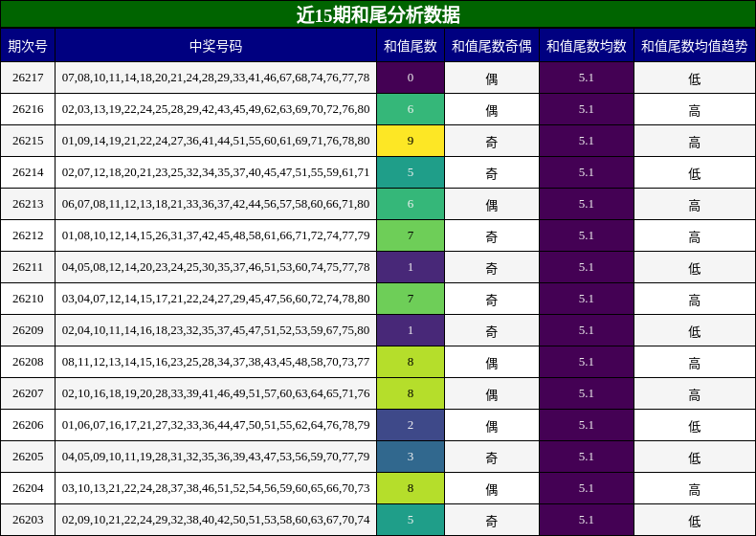Viewport: 756px width, 536px height.
Task: Select period number 26210
Action: coord(28,299)
